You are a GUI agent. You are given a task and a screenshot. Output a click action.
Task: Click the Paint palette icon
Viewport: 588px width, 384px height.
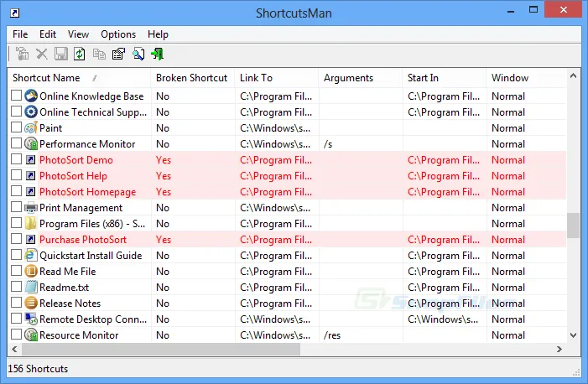[x=31, y=128]
